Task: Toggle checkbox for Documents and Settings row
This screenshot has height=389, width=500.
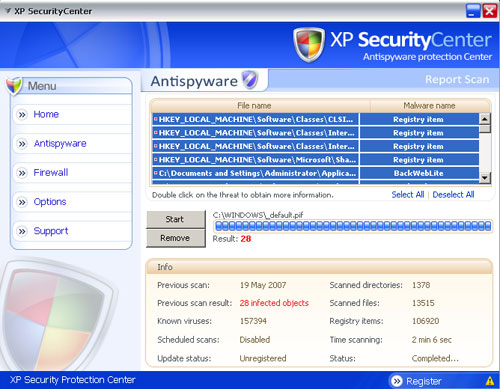Action: click(x=155, y=173)
